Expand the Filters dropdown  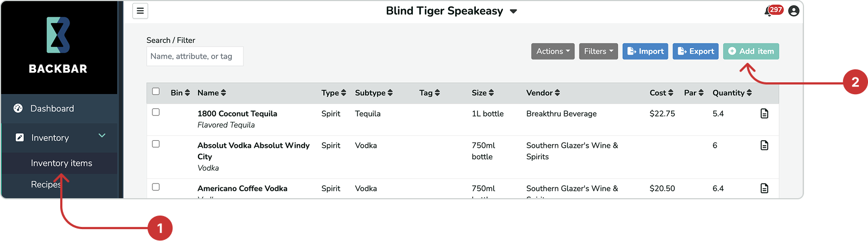[x=598, y=51]
